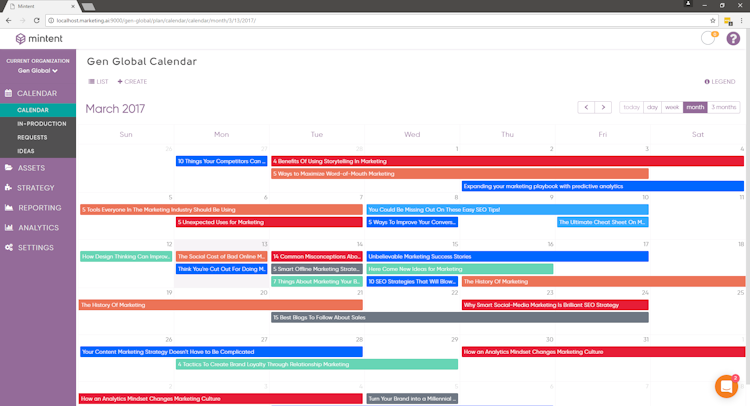The width and height of the screenshot is (750, 406).
Task: Open the notifications circle icon
Action: [x=708, y=38]
